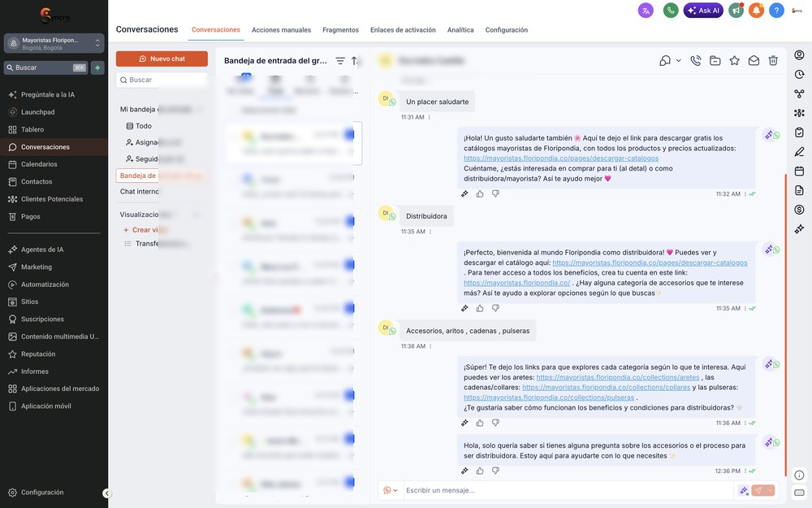Image resolution: width=812 pixels, height=508 pixels.
Task: Click the filter icon in group inbox header
Action: (x=340, y=61)
